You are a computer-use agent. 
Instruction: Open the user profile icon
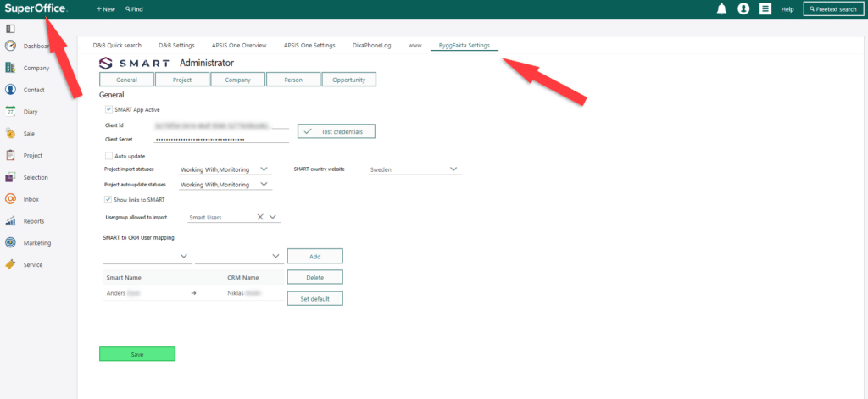coord(743,8)
